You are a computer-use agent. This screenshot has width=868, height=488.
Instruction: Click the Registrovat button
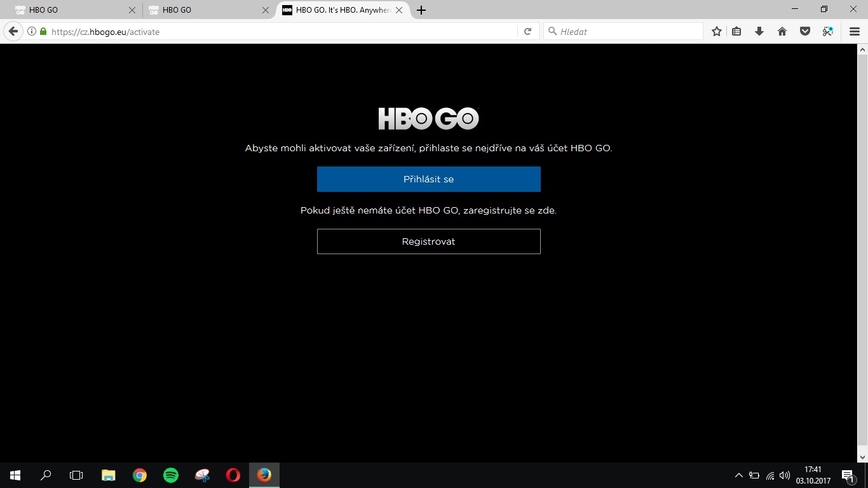coord(429,241)
